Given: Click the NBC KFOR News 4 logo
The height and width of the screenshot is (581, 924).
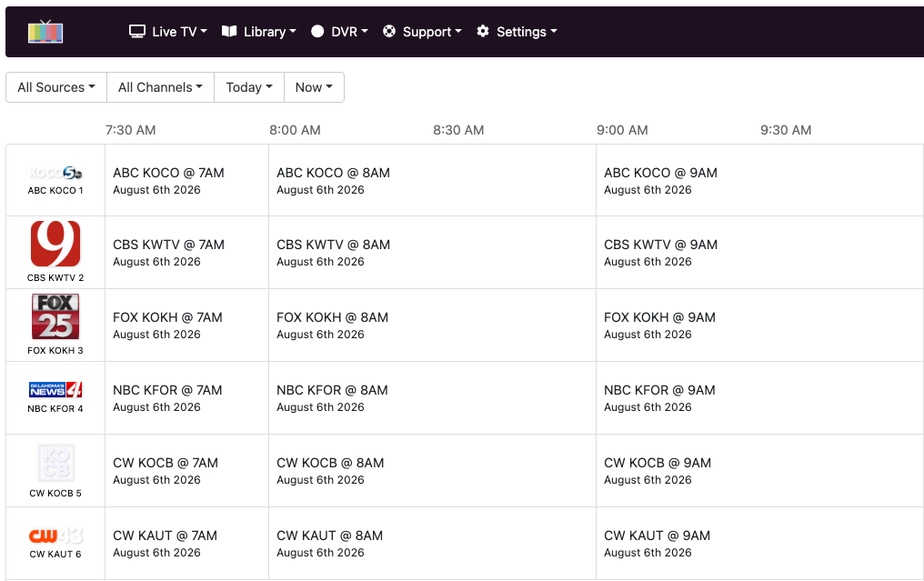Looking at the screenshot, I should 55,389.
